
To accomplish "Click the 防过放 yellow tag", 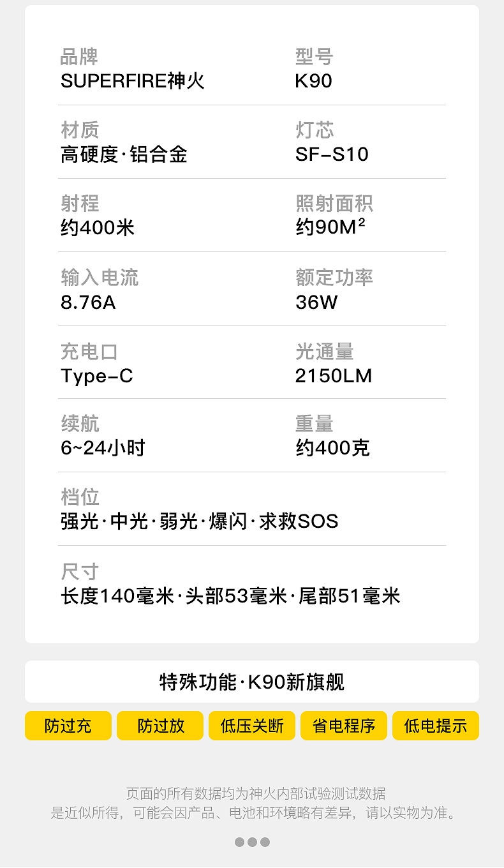I will pos(160,726).
